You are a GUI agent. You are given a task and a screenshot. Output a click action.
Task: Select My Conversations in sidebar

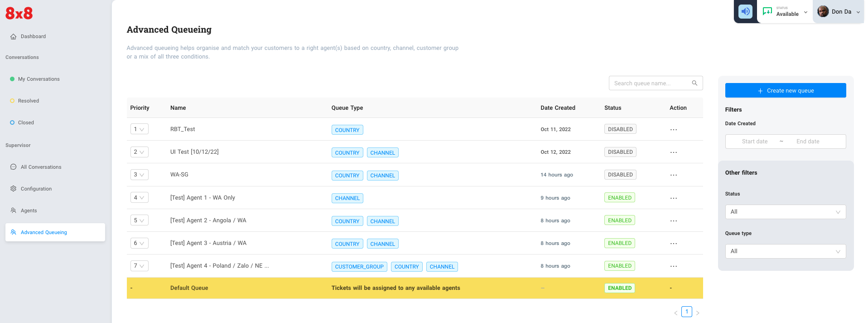point(39,79)
